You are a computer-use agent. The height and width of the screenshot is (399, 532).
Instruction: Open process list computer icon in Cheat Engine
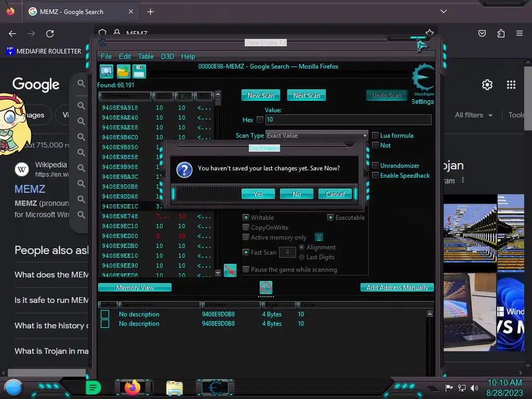107,72
